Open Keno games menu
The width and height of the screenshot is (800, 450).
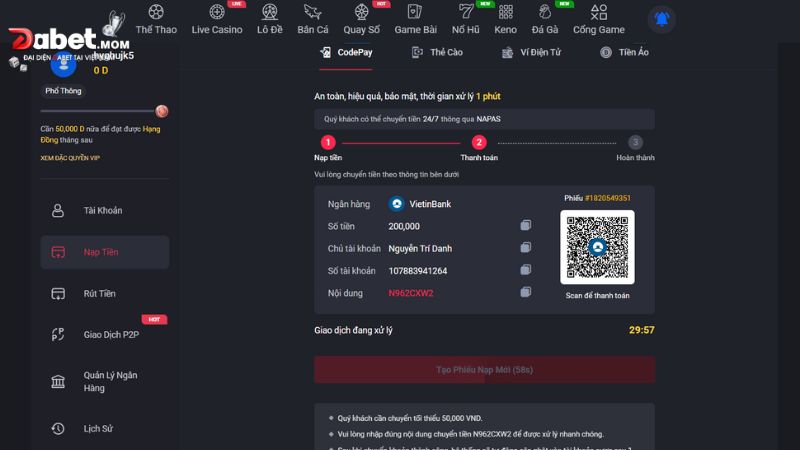click(x=505, y=19)
